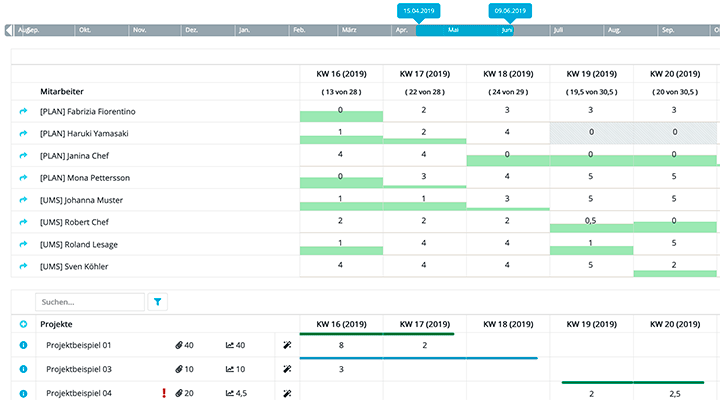The image size is (720, 400).
Task: Click the share arrow for Robert Chef
Action: pos(23,222)
